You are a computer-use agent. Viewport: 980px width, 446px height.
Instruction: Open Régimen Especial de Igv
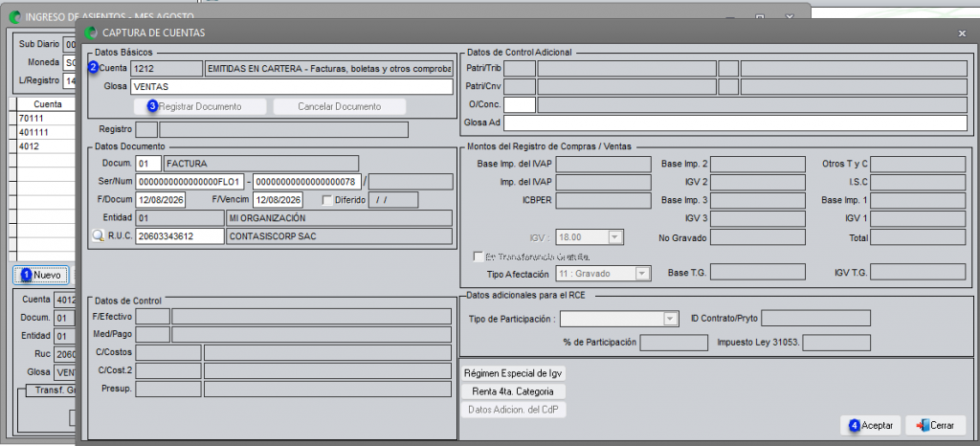pyautogui.click(x=513, y=374)
